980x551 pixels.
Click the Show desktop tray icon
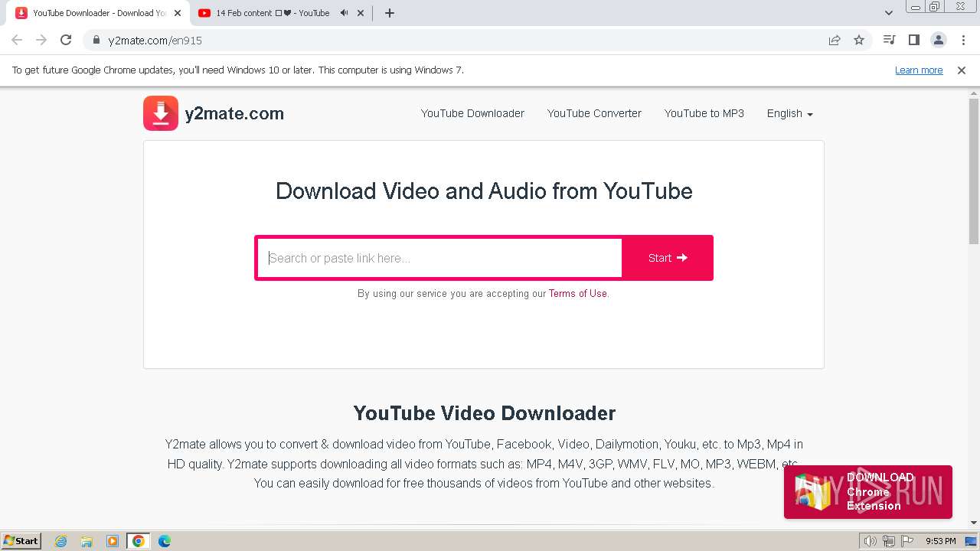(970, 541)
